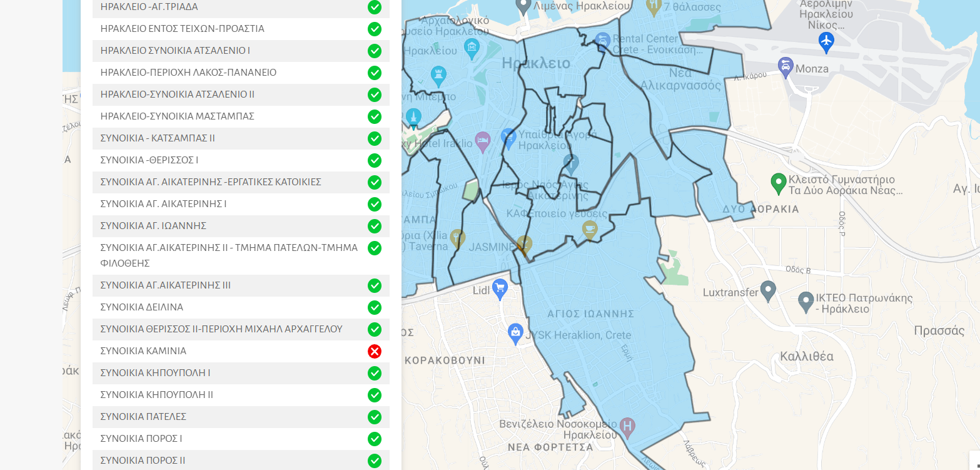Open the JYSK Heraklion store marker
Screen dimensions: 980x470
click(515, 333)
